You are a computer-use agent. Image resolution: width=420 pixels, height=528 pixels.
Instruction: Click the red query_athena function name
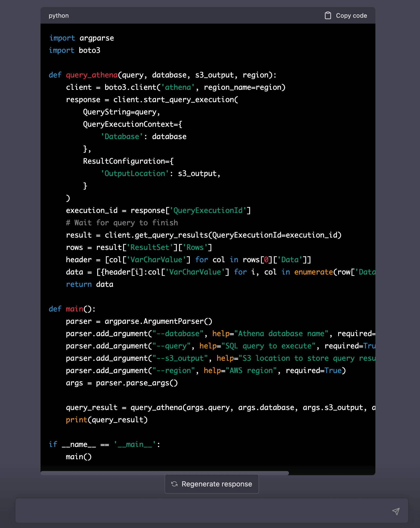point(92,75)
